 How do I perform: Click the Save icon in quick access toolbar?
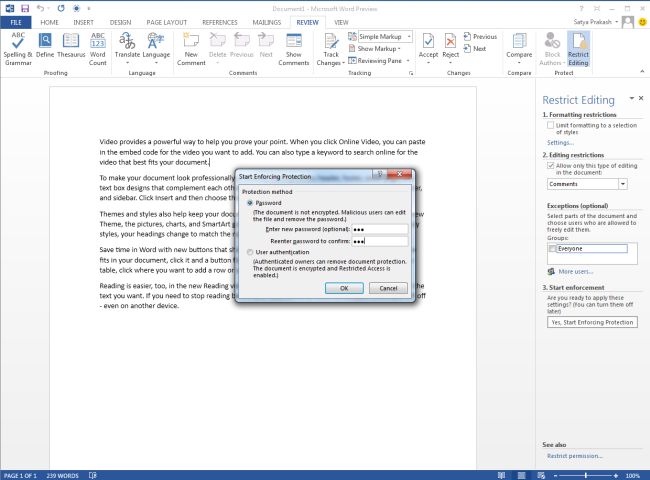(x=25, y=8)
